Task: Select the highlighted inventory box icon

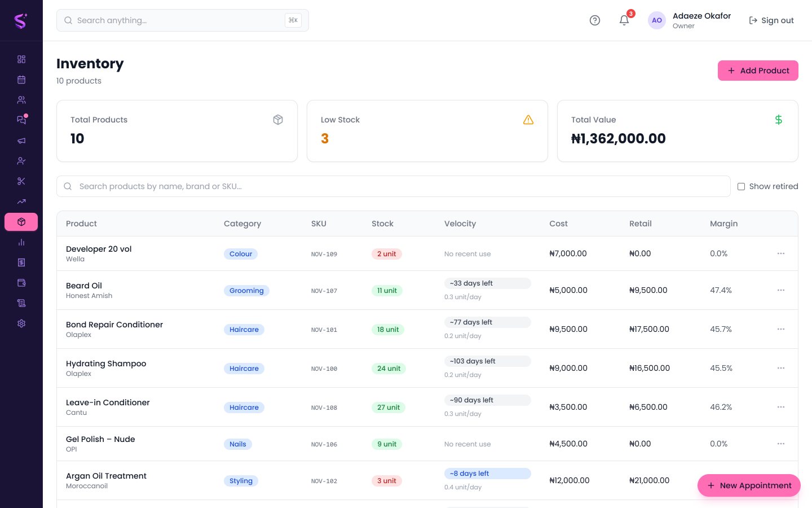Action: pyautogui.click(x=21, y=222)
